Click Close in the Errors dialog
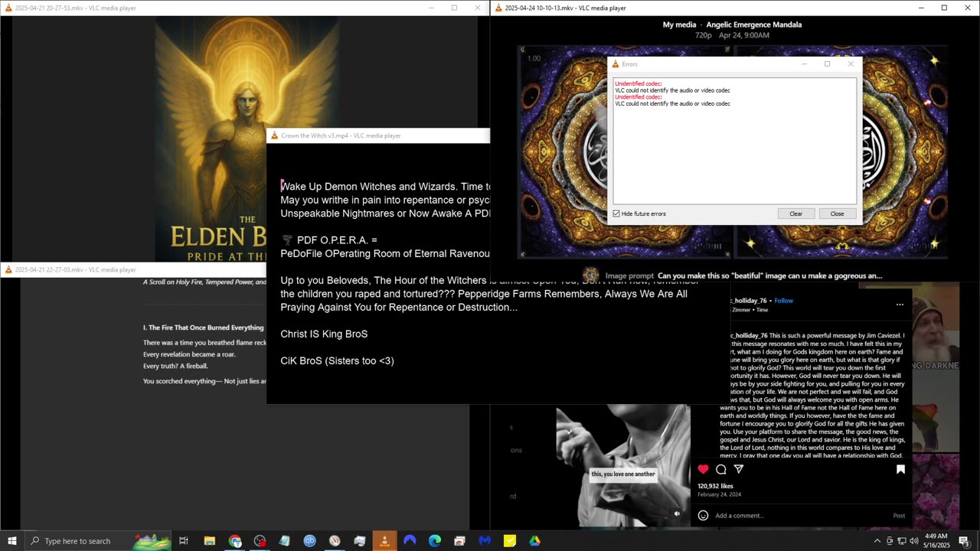980x551 pixels. point(837,214)
